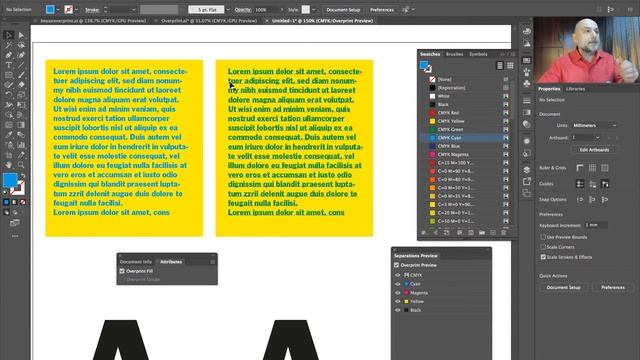The height and width of the screenshot is (360, 640).
Task: Select the Hand tool
Action: pyautogui.click(x=9, y=165)
